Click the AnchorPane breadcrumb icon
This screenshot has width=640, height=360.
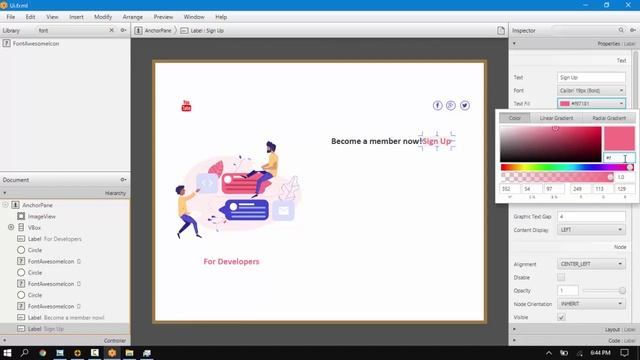point(138,31)
